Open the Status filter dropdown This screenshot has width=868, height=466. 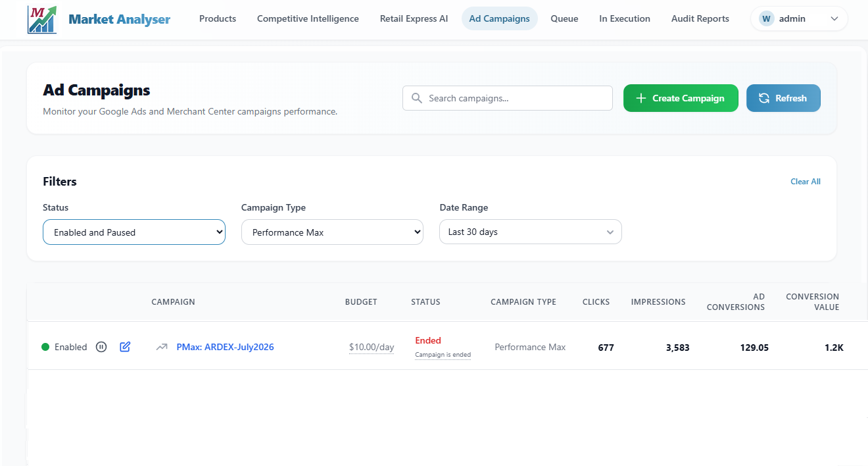134,232
